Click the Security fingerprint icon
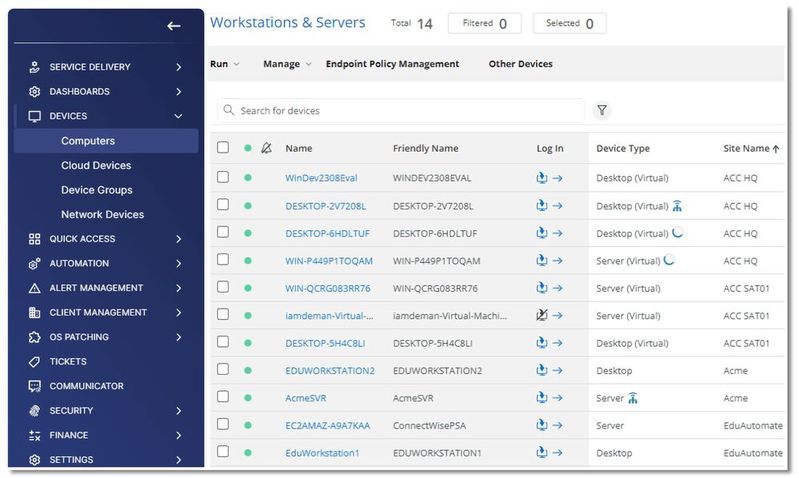 [34, 411]
